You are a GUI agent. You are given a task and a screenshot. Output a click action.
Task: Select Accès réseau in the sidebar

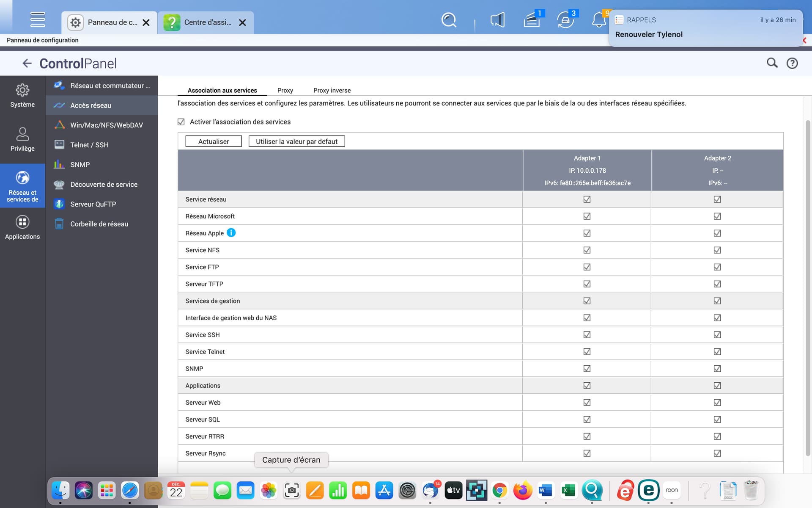coord(101,105)
